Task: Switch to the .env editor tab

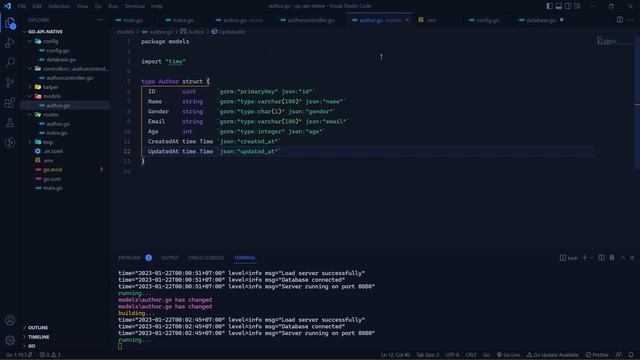Action: point(431,20)
